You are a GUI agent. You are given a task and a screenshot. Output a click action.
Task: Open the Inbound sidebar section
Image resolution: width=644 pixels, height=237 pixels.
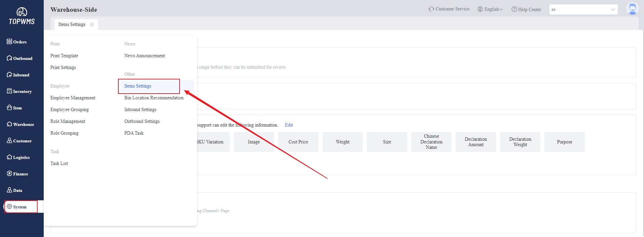(18, 75)
